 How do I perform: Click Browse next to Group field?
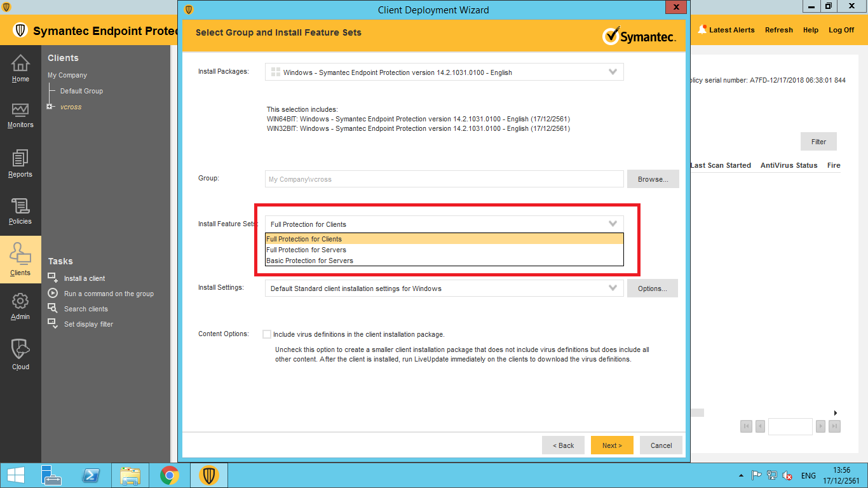tap(653, 179)
